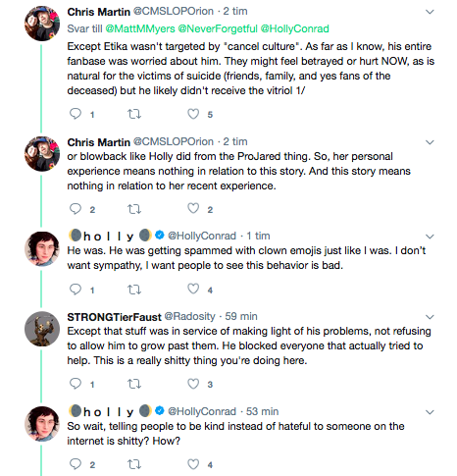Open the @NeverForgetful mention link
The image size is (457, 476).
(218, 28)
